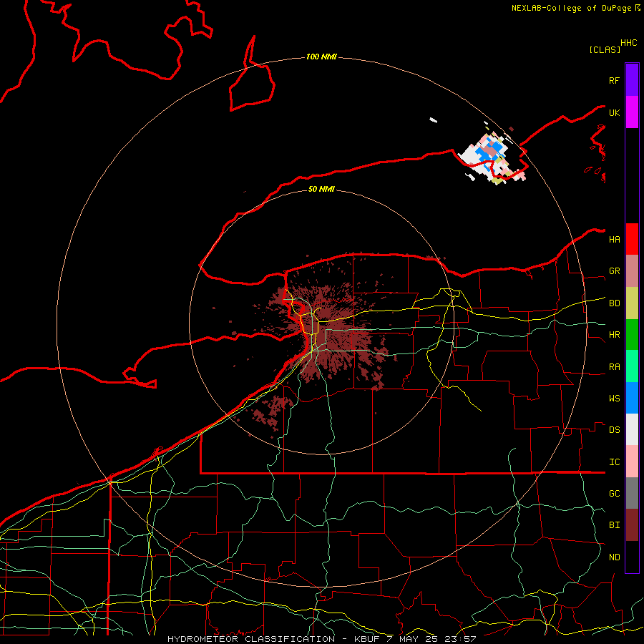Click the 'HA' legend label
Viewport: 644px width, 644px height.
coord(614,240)
